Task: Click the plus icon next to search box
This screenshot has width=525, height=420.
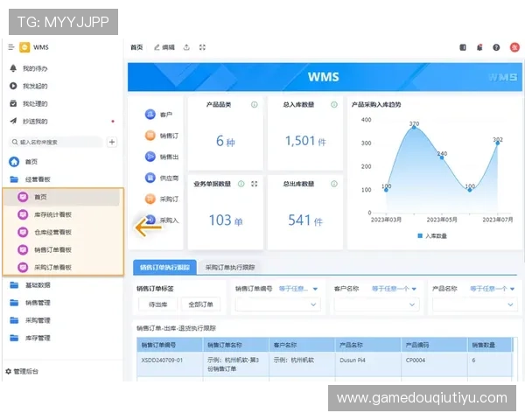Action: click(112, 142)
